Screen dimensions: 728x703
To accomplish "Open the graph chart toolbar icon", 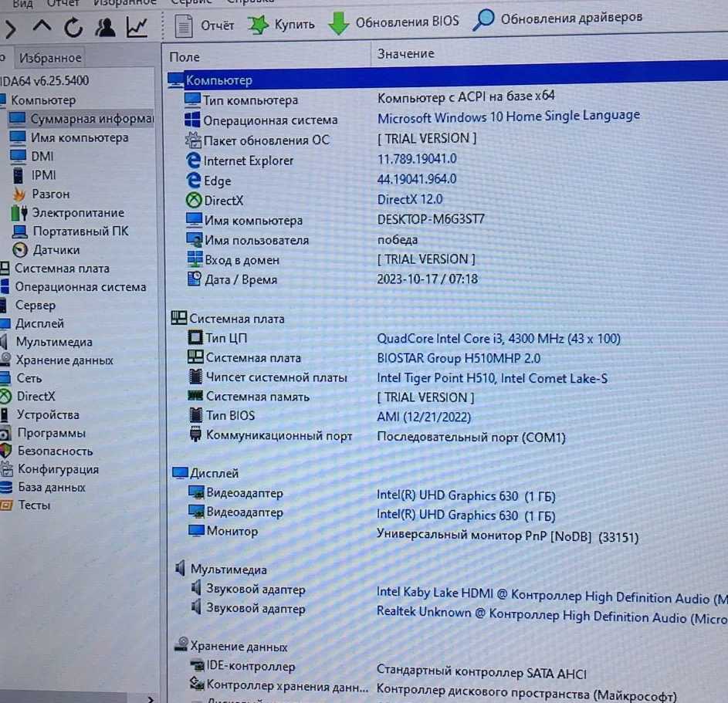I will [x=137, y=27].
